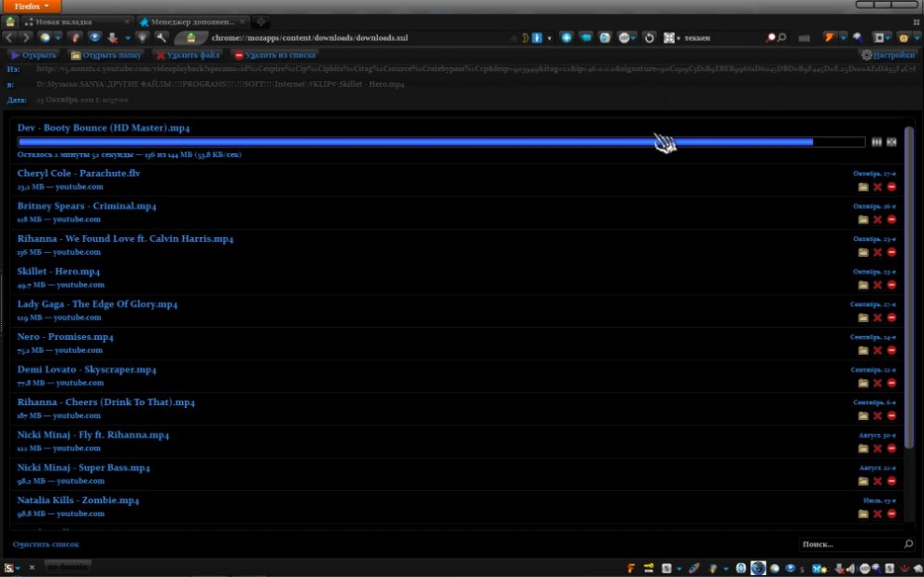Screen dimensions: 924x577
Task: Select Dev - Booty Bounce (HD Master).mp4 title
Action: pyautogui.click(x=104, y=128)
